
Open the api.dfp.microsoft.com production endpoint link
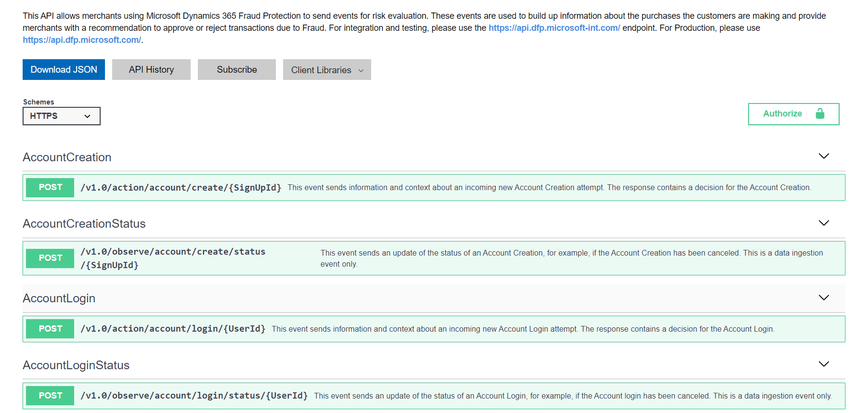tap(82, 40)
